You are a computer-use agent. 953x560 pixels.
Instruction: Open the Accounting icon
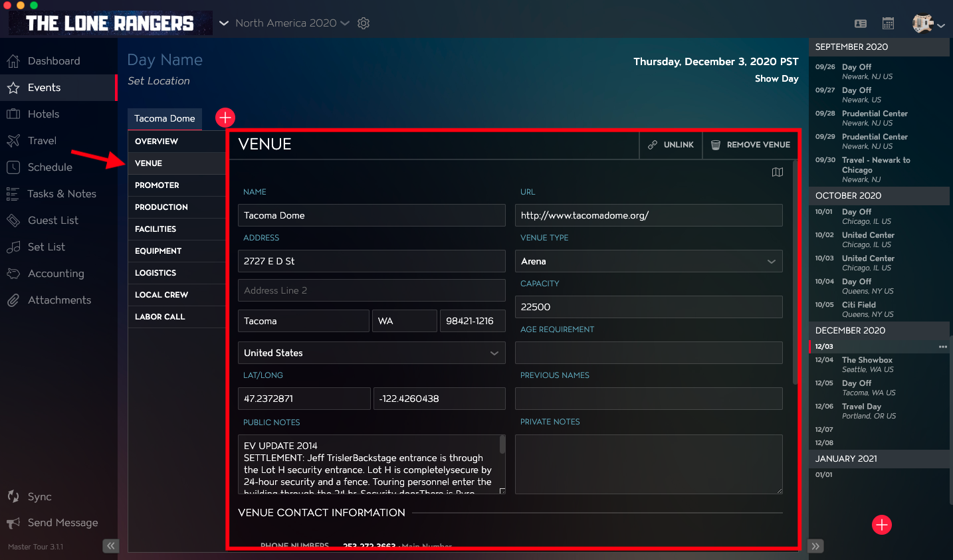pos(13,274)
